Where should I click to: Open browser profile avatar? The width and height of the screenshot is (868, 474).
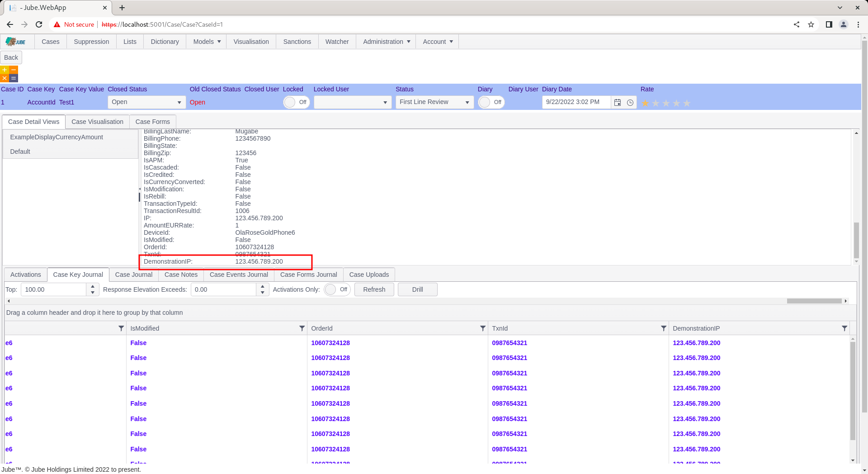pyautogui.click(x=844, y=24)
